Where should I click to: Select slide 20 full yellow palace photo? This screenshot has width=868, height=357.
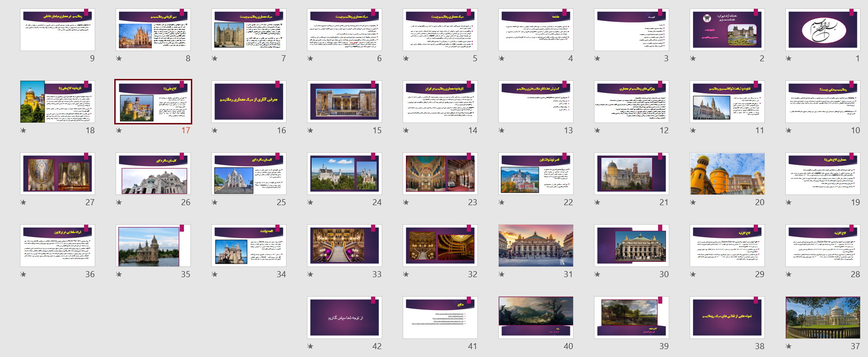click(727, 174)
